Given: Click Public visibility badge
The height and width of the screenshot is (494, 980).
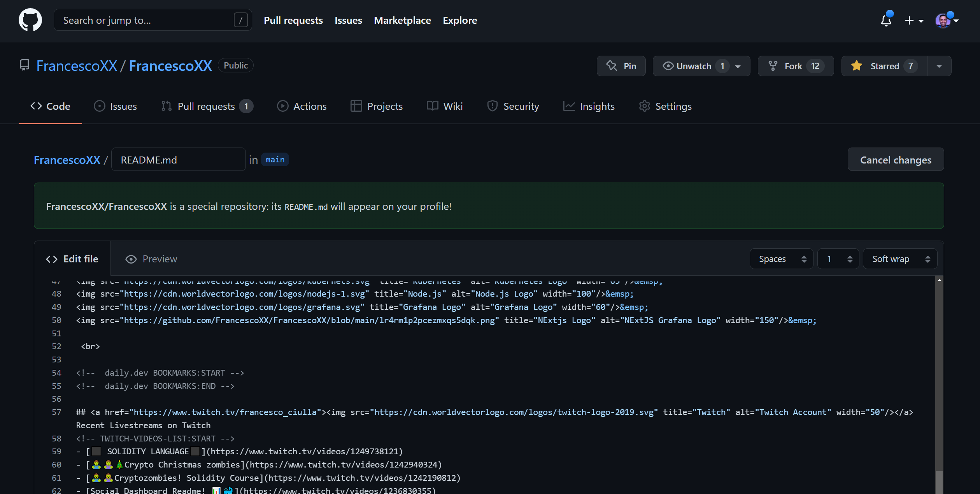Looking at the screenshot, I should click(235, 65).
